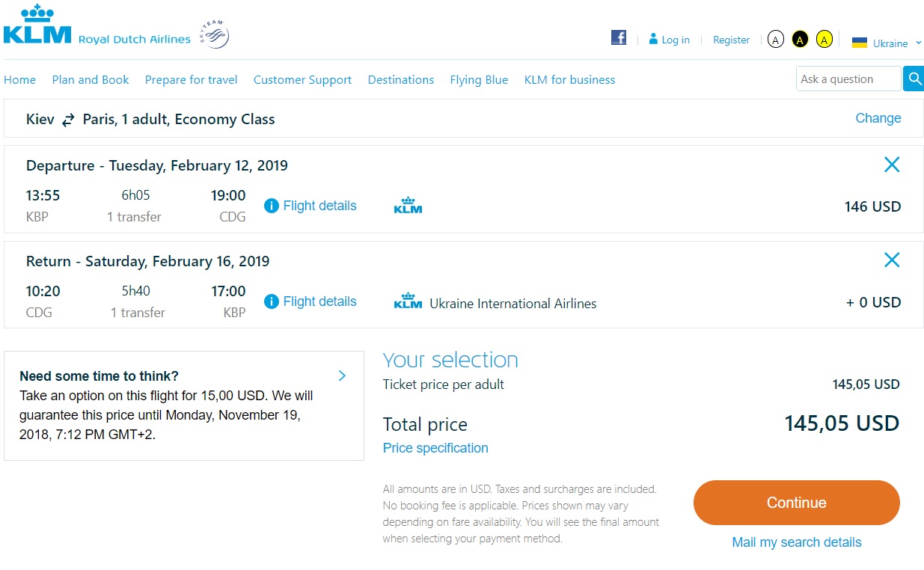Open the Ukraine country dropdown
Image resolution: width=924 pixels, height=570 pixels.
pos(887,43)
